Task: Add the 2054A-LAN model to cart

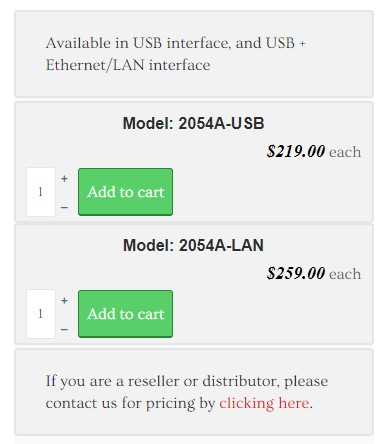Action: 125,314
